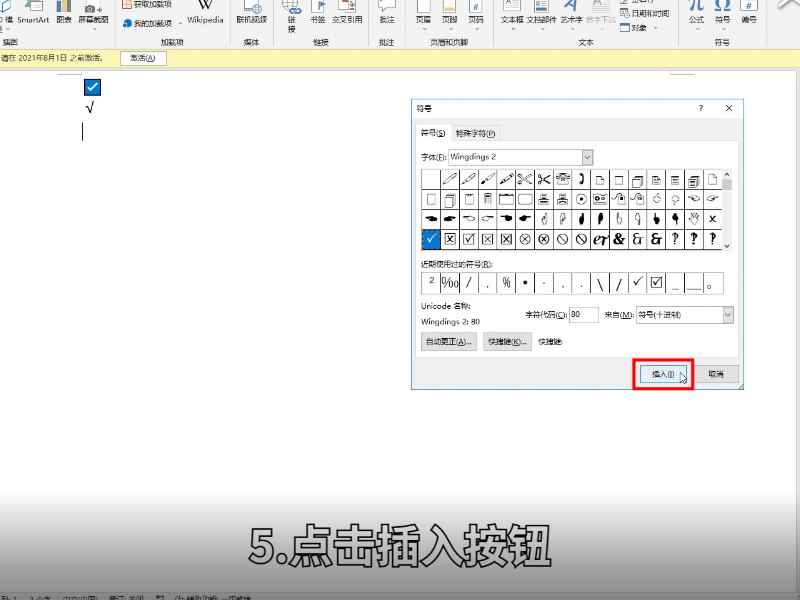Open the 来自(M) character set dropdown
The width and height of the screenshot is (800, 600).
tap(729, 314)
